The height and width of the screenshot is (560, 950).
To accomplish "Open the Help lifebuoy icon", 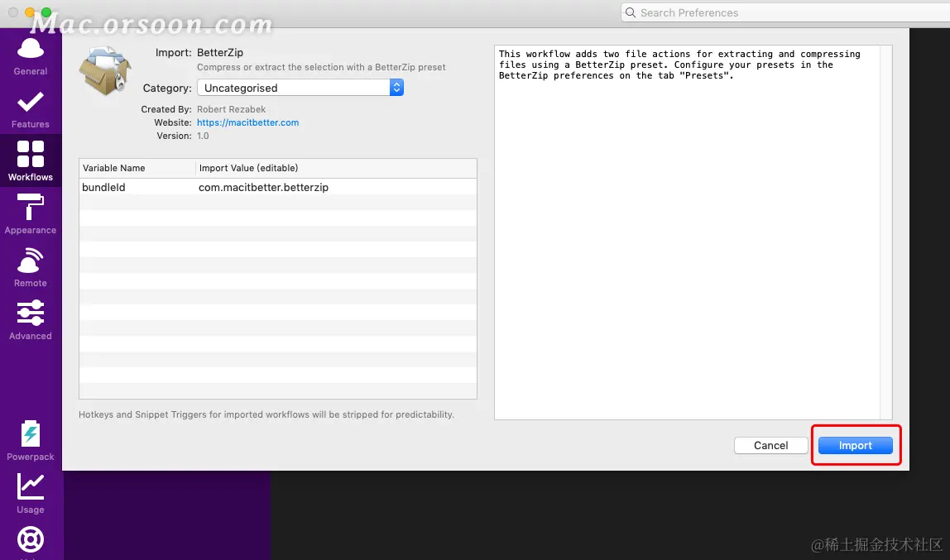I will coord(31,540).
